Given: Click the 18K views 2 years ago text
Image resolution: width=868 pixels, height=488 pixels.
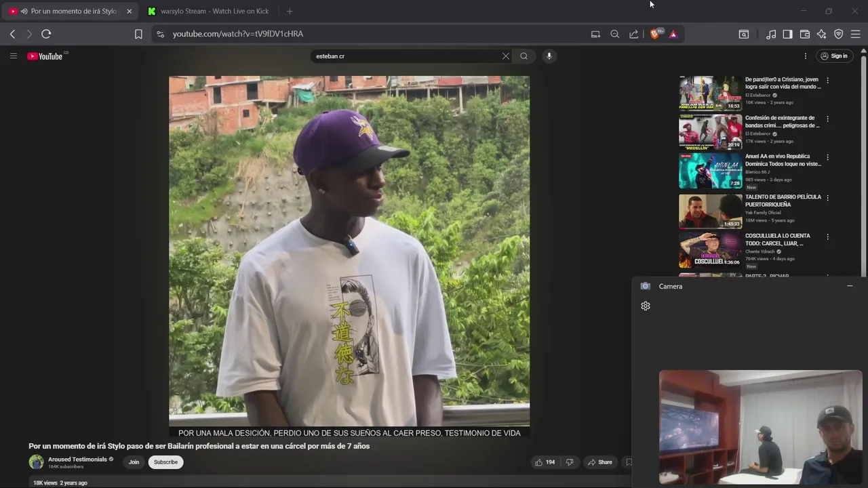Looking at the screenshot, I should tap(60, 483).
